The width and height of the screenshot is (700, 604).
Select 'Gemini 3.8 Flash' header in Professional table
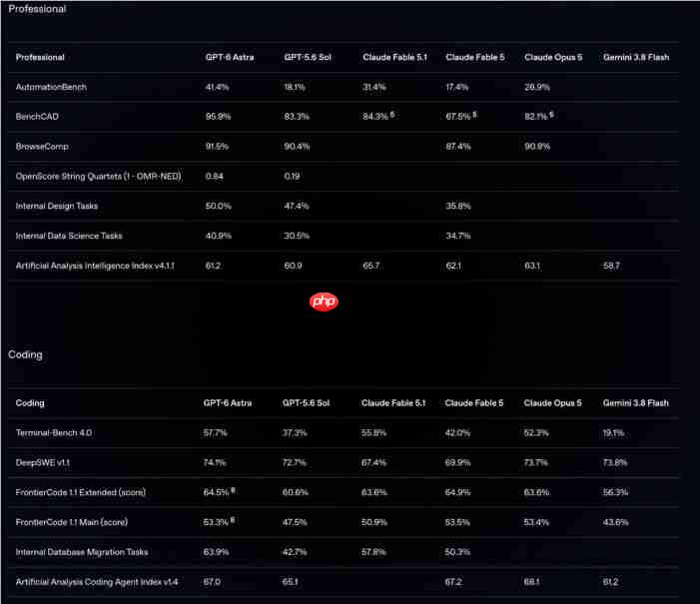point(636,57)
